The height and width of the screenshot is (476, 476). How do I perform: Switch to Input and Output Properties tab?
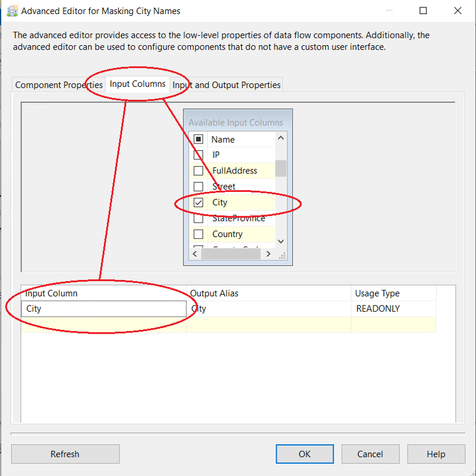click(227, 85)
